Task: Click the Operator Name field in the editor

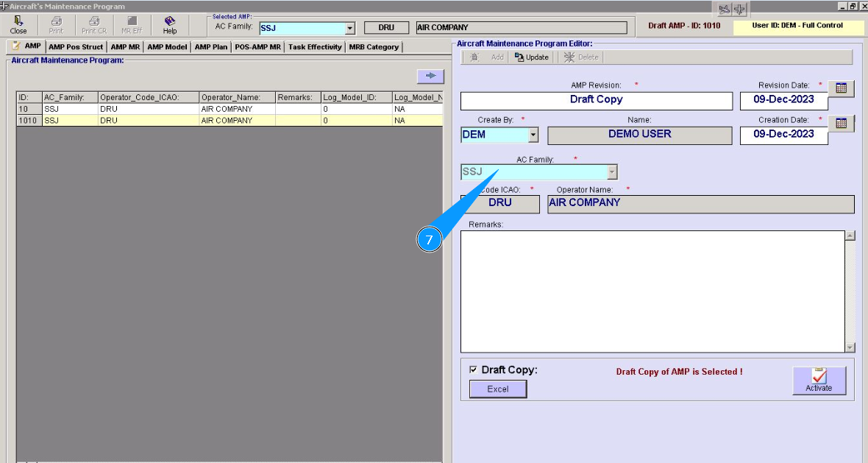Action: [x=701, y=204]
